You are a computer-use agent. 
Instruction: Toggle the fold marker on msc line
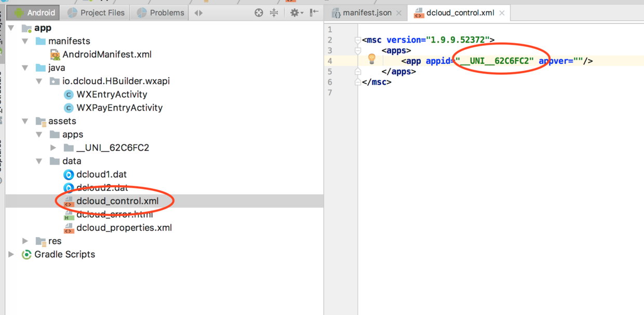(x=358, y=40)
